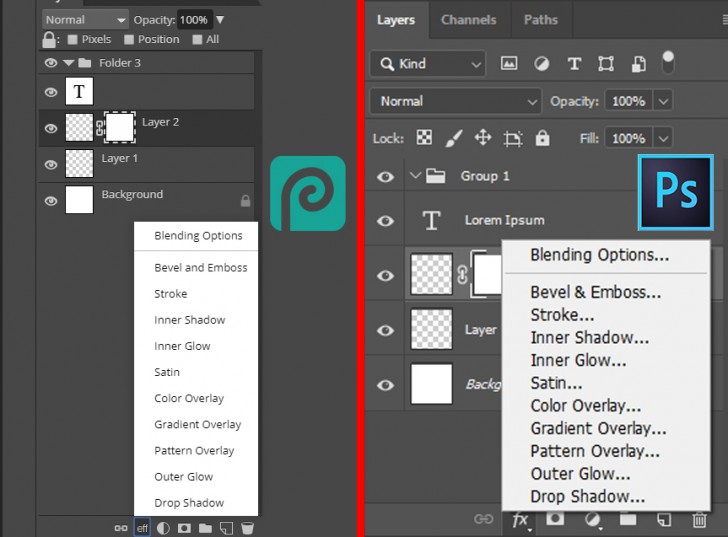Image resolution: width=728 pixels, height=537 pixels.
Task: Open Photopea opacity slider arrow
Action: tap(220, 19)
